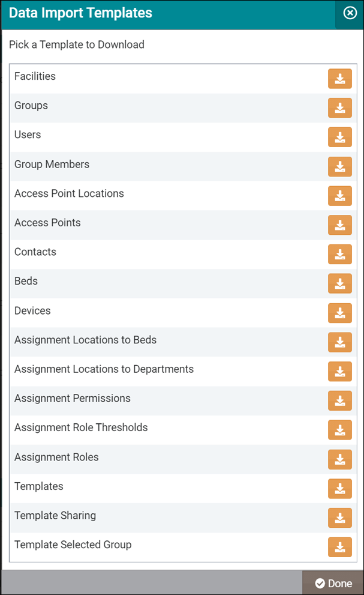This screenshot has width=364, height=595.
Task: Close the Data Import Templates dialog
Action: point(350,13)
